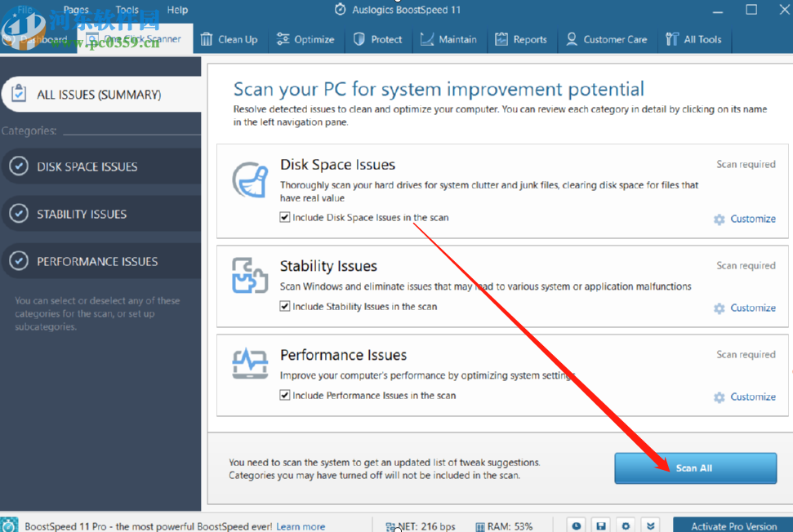Screen dimensions: 793x532
Task: Open the Protect tab
Action: (x=377, y=39)
